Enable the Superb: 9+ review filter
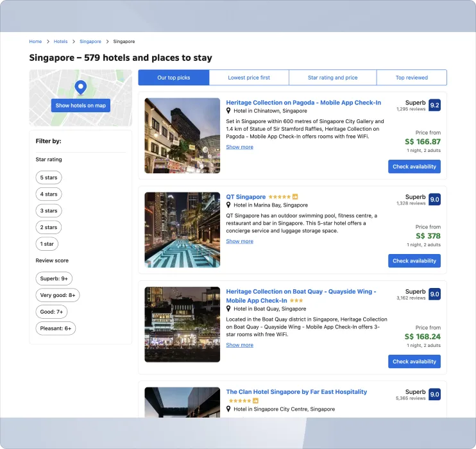The image size is (476, 449). coord(54,278)
